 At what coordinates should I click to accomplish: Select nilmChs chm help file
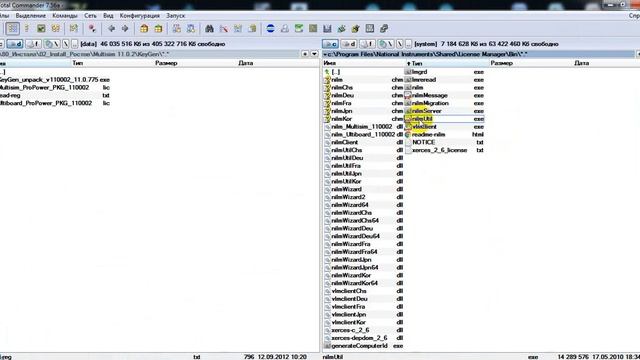(x=363, y=87)
